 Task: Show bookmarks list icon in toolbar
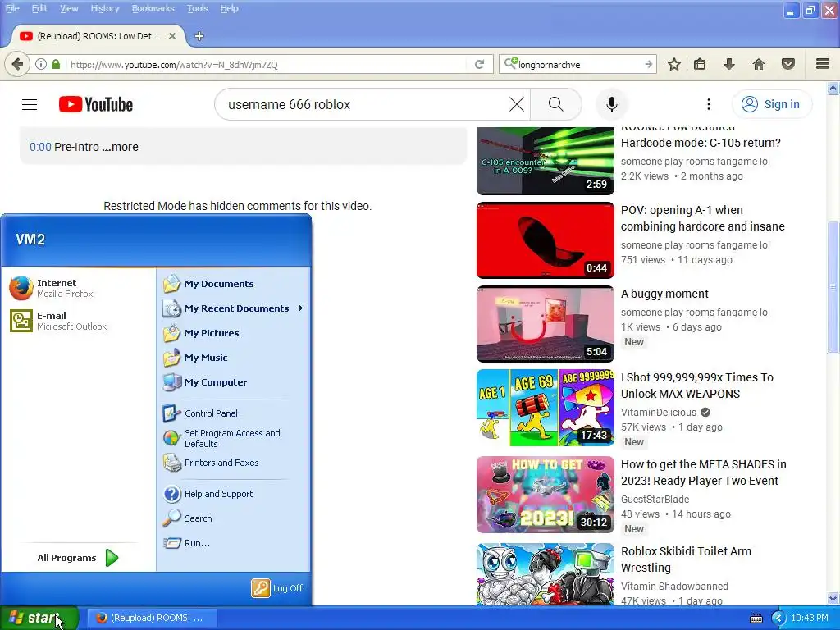[x=700, y=64]
